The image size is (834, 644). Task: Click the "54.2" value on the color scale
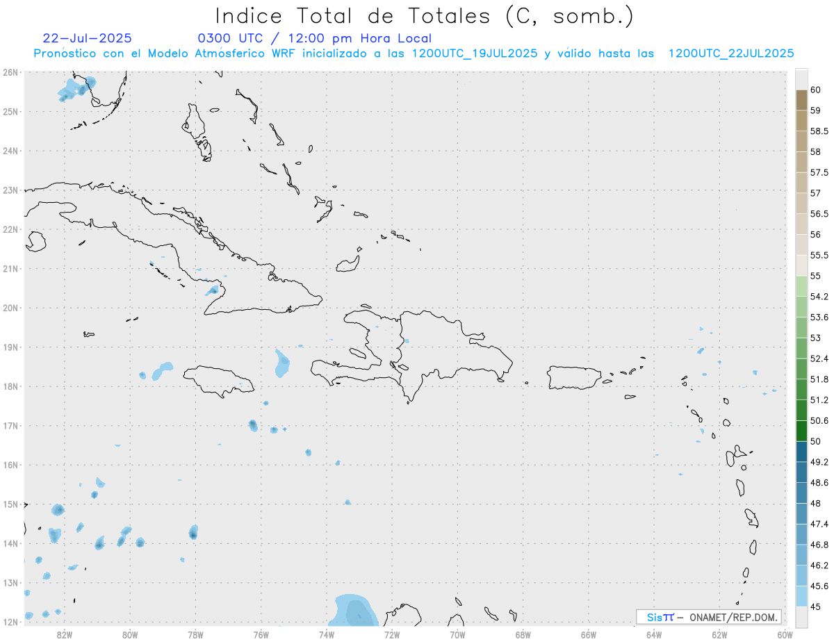coord(819,297)
